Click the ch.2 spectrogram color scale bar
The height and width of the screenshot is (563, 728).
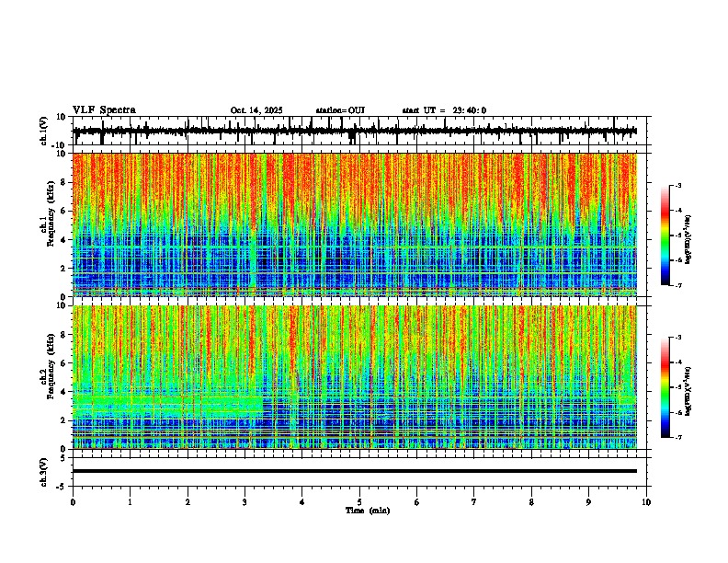[665, 387]
